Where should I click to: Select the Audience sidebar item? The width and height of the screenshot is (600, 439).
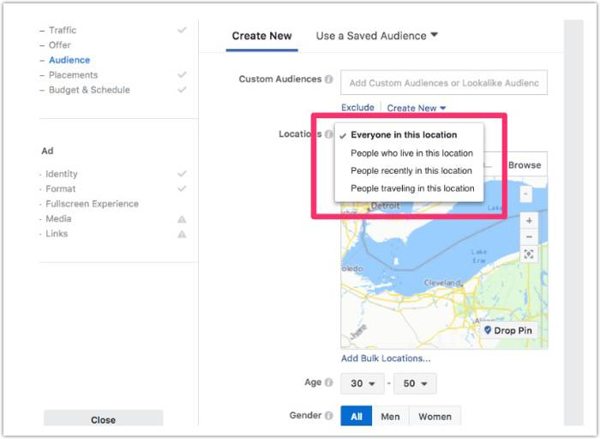[69, 60]
